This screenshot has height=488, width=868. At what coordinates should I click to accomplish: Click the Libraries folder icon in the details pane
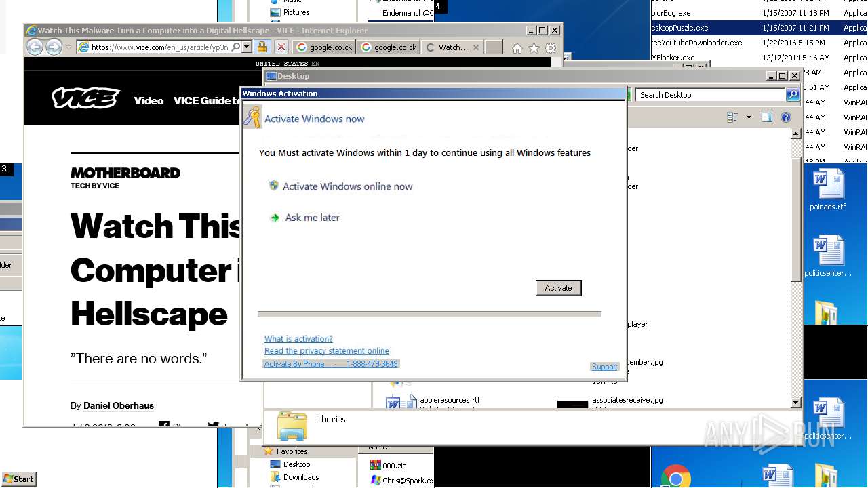point(292,426)
